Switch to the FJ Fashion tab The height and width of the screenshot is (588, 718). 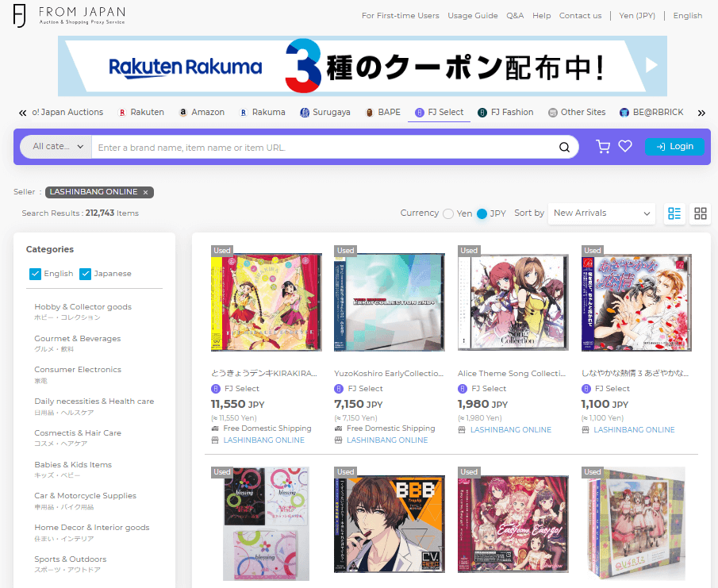(505, 112)
